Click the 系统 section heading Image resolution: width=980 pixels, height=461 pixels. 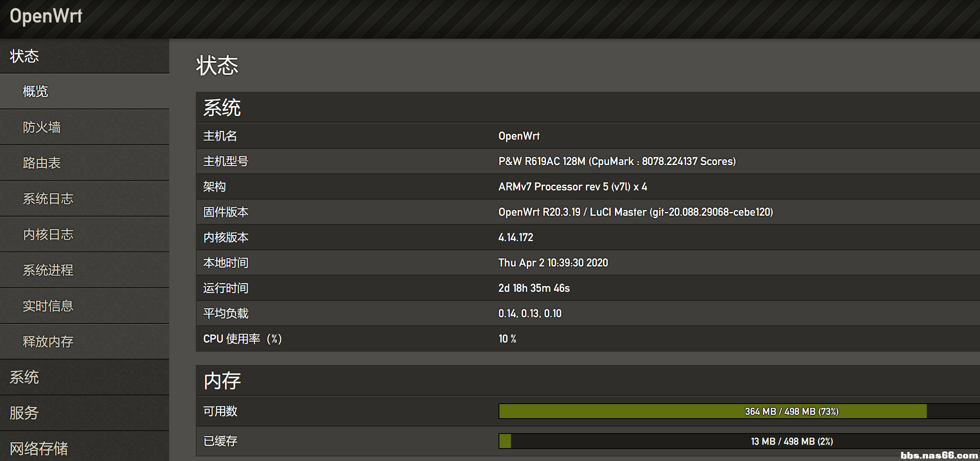(222, 108)
